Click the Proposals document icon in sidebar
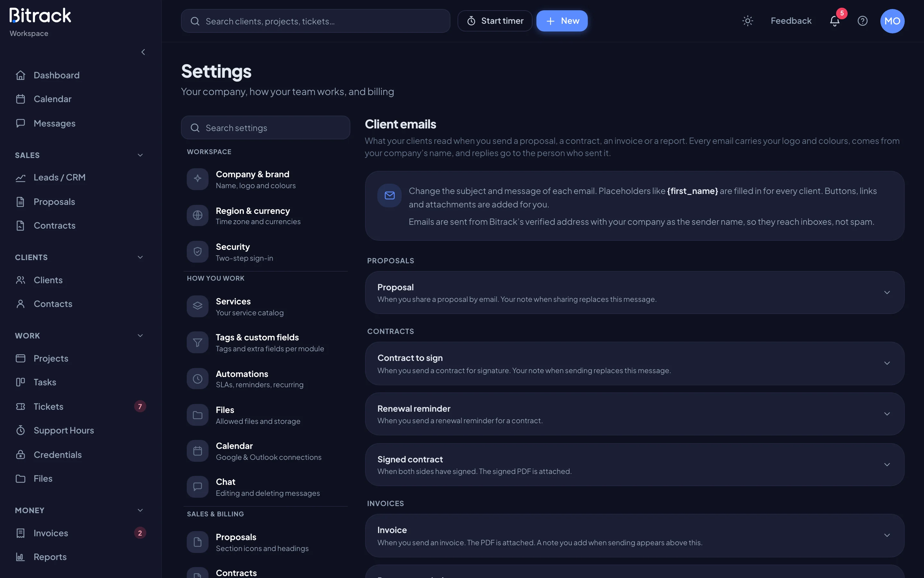This screenshot has height=578, width=924. tap(21, 201)
